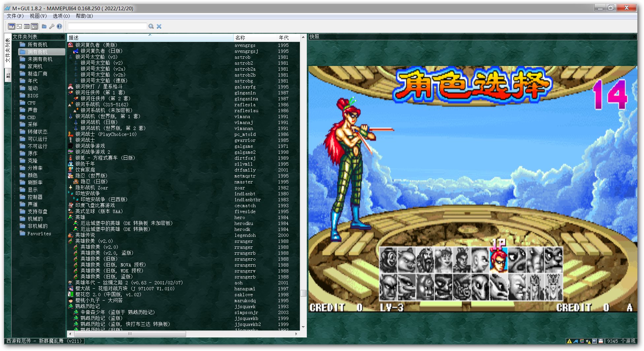Click the game icon beside 银河快打 / 星系格斗

coord(71,87)
